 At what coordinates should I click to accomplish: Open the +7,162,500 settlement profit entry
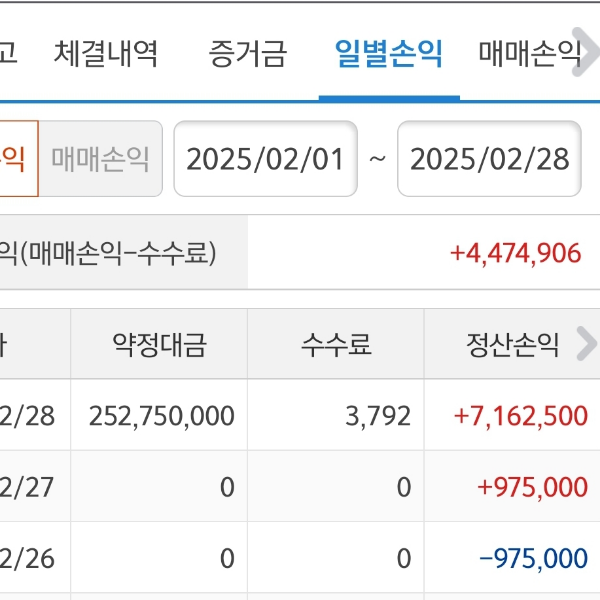point(520,416)
